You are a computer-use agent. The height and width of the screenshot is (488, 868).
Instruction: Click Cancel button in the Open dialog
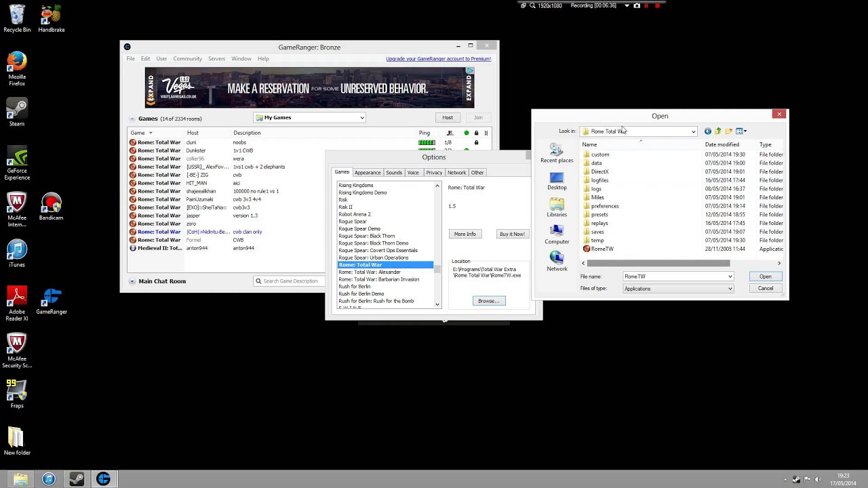765,289
